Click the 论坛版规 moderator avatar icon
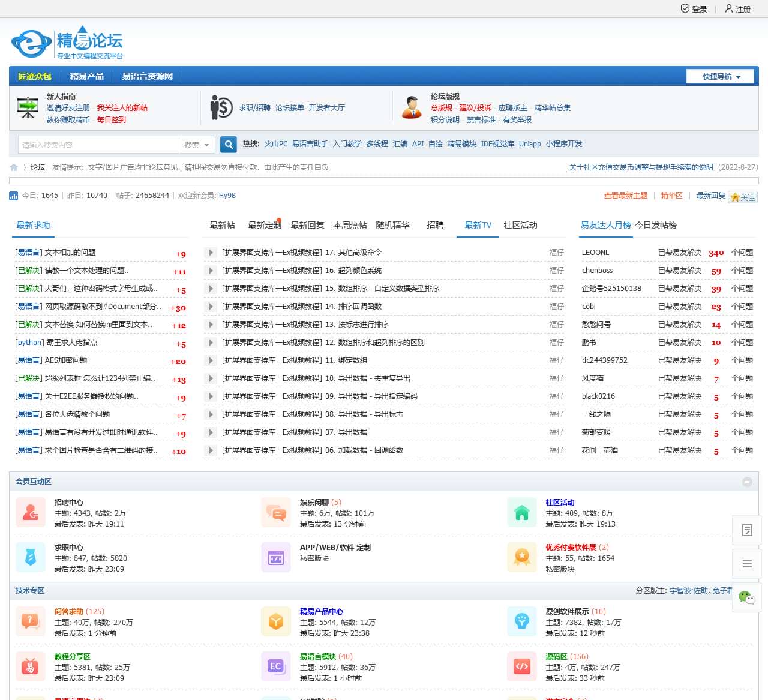 click(x=412, y=107)
